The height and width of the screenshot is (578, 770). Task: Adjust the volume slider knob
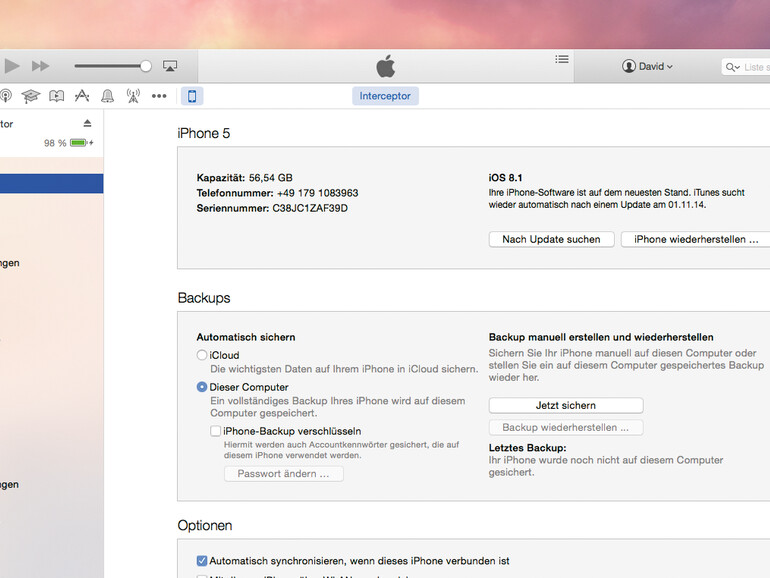[145, 66]
